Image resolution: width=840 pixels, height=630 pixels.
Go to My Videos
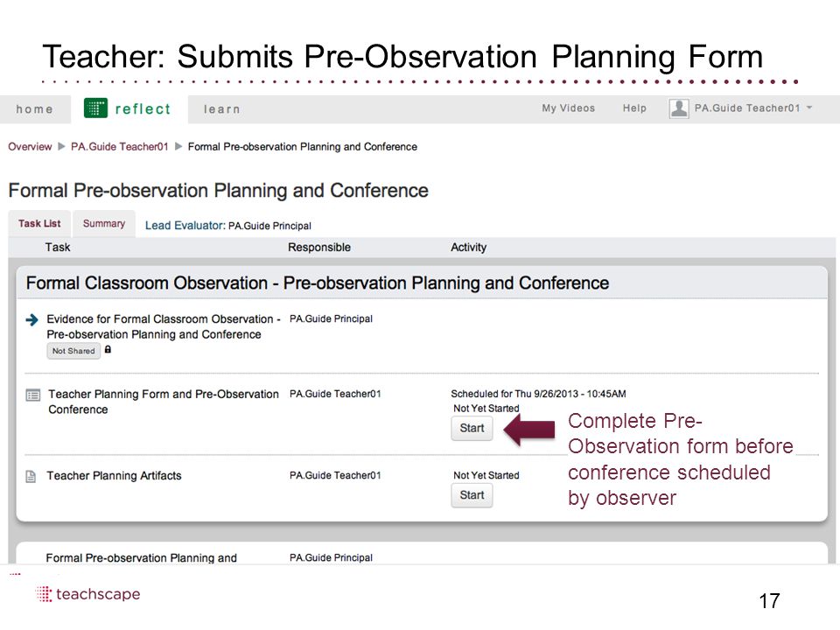point(569,108)
